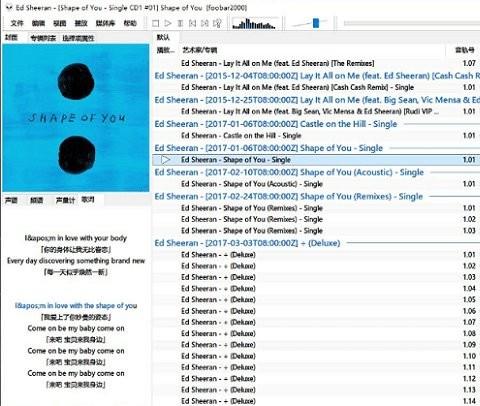Image resolution: width=480 pixels, height=406 pixels.
Task: Open the 媒体库 menu
Action: (105, 23)
